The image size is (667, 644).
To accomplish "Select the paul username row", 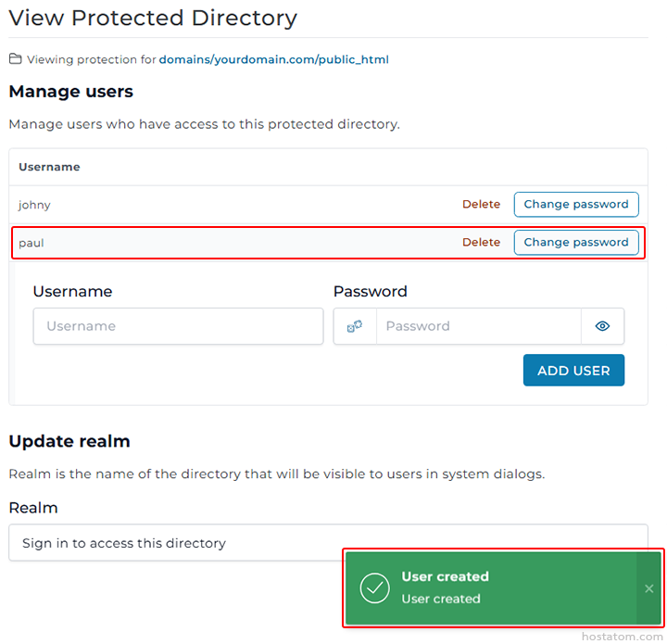I will coord(31,243).
